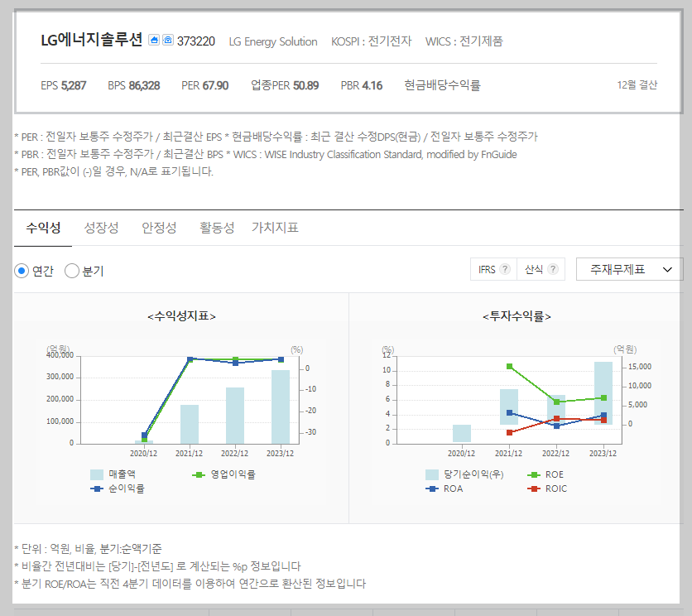The image size is (692, 616).
Task: Click the KOSPI : 전기전자 label
Action: (371, 41)
